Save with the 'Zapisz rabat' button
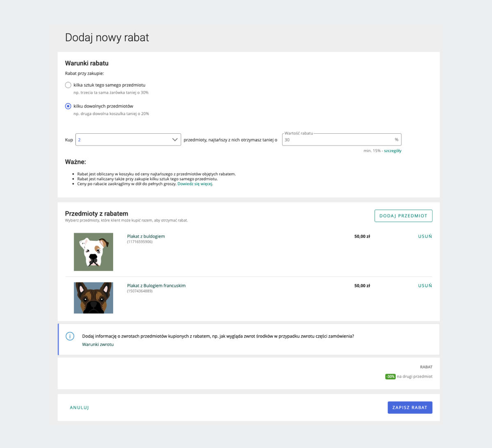This screenshot has height=448, width=492. tap(410, 408)
